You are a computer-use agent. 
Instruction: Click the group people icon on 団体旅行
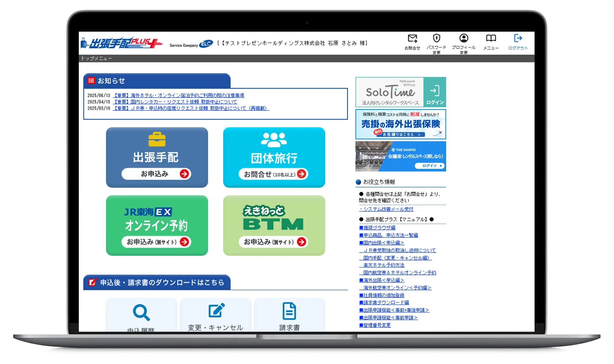[274, 140]
